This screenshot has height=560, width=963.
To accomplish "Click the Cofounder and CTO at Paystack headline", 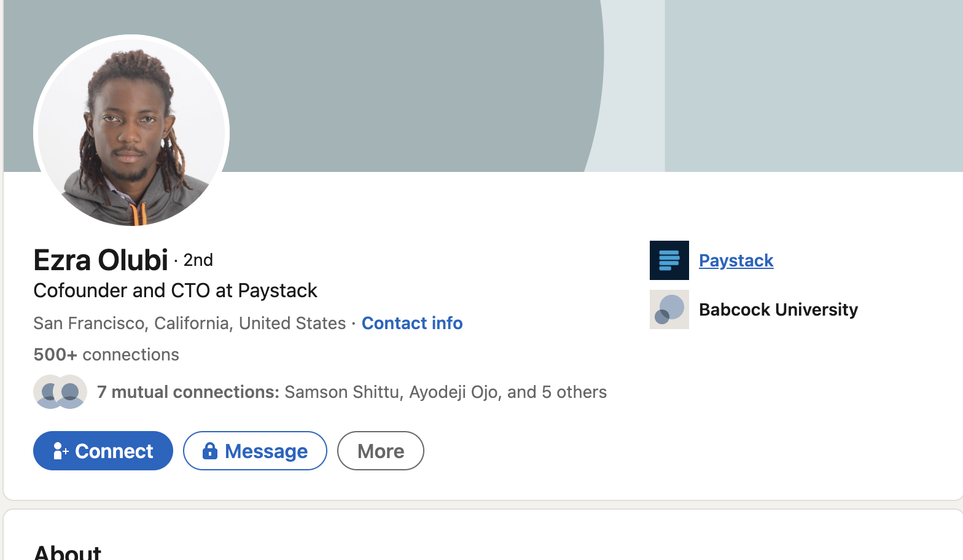I will pos(175,290).
